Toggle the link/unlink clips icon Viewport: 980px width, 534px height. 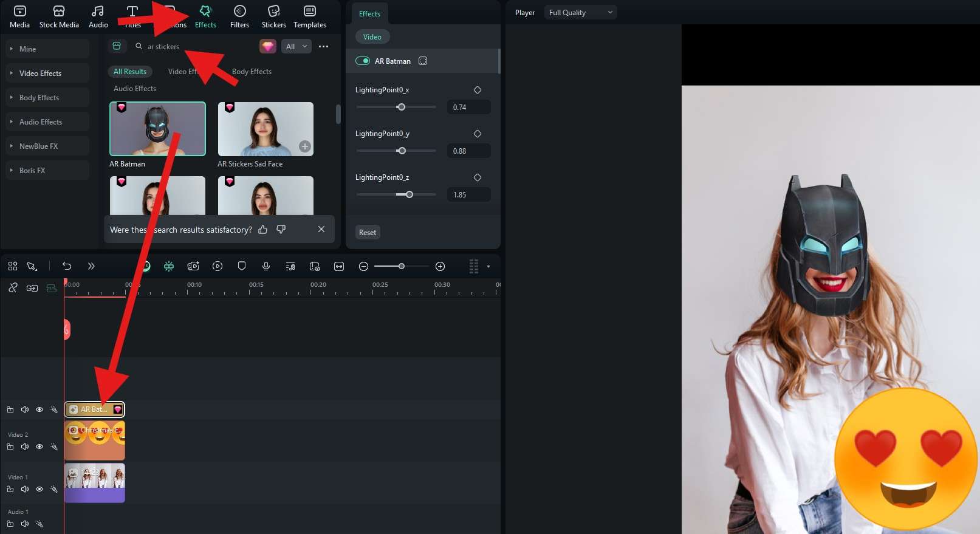[13, 288]
